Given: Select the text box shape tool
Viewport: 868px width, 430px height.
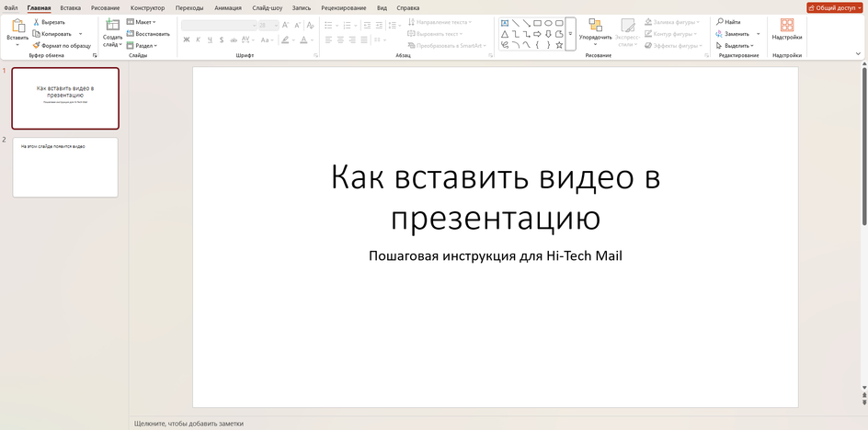Looking at the screenshot, I should [x=504, y=23].
